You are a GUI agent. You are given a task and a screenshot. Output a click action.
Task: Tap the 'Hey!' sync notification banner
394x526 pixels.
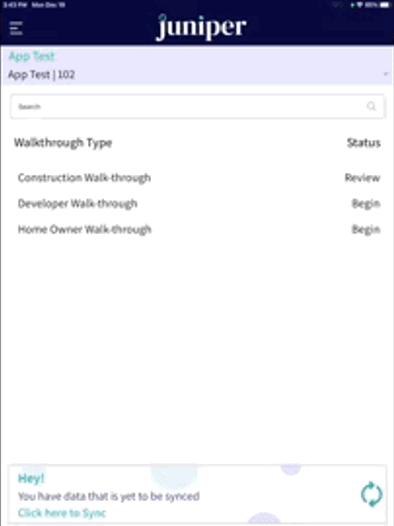point(197,494)
